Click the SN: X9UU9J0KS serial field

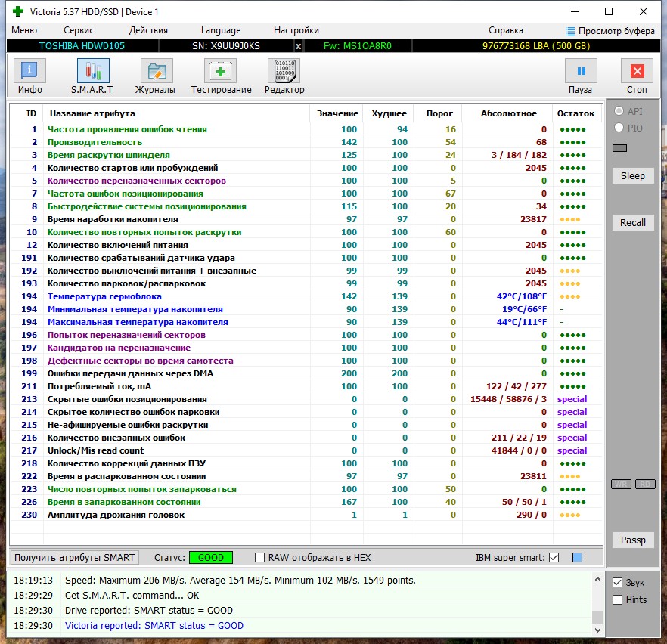click(226, 46)
